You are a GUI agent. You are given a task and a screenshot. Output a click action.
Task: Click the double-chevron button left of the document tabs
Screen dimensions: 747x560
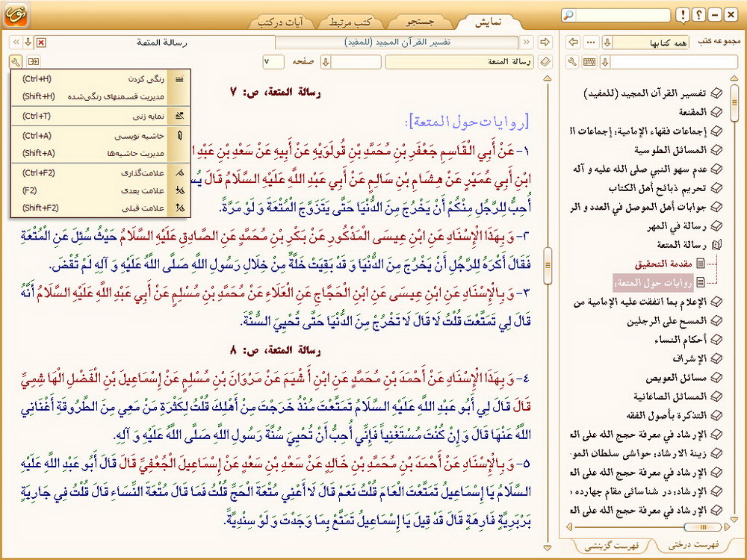click(x=16, y=43)
